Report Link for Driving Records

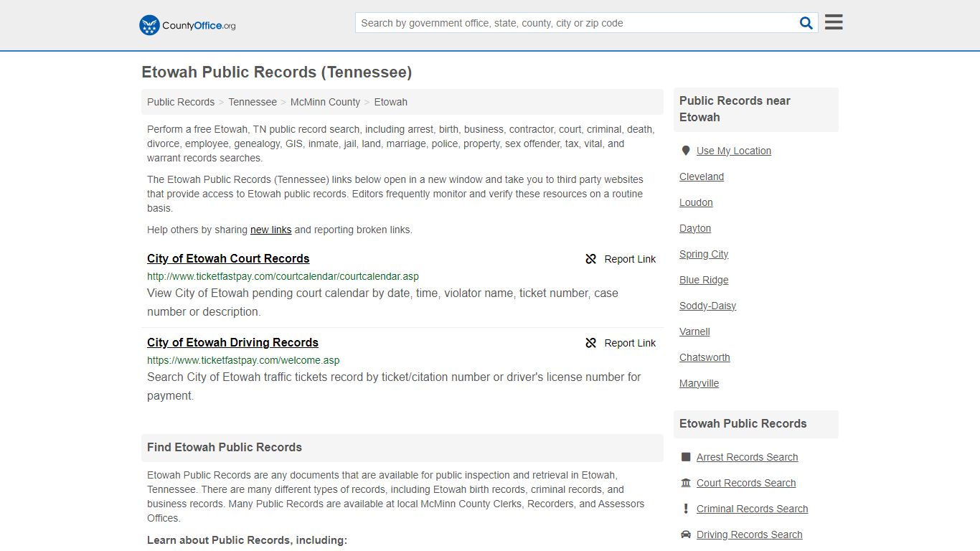[x=621, y=343]
